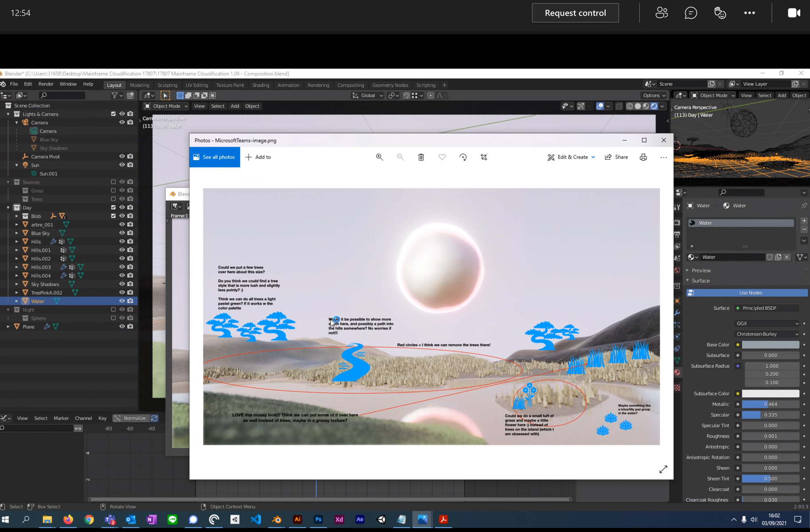Open Teams reactions icon
The image size is (810, 532).
[x=720, y=13]
